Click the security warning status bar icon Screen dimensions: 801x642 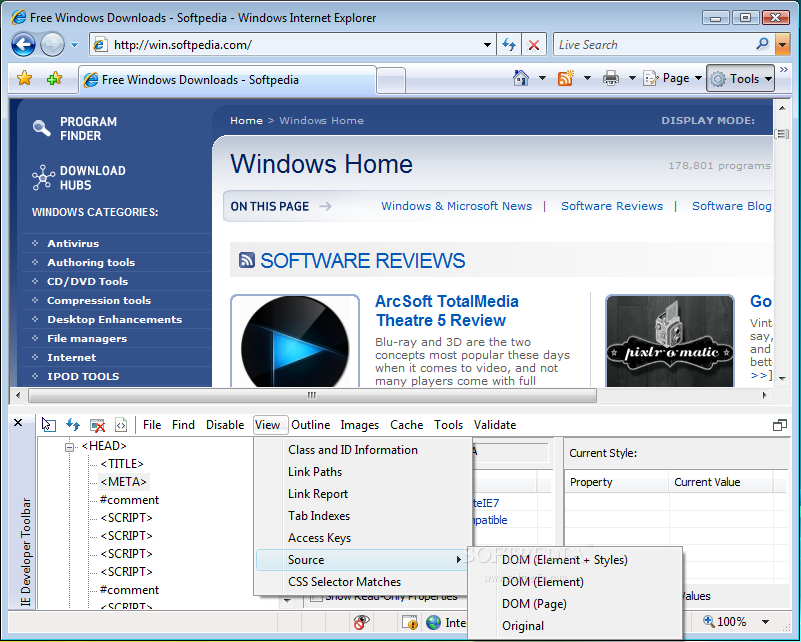[x=410, y=622]
